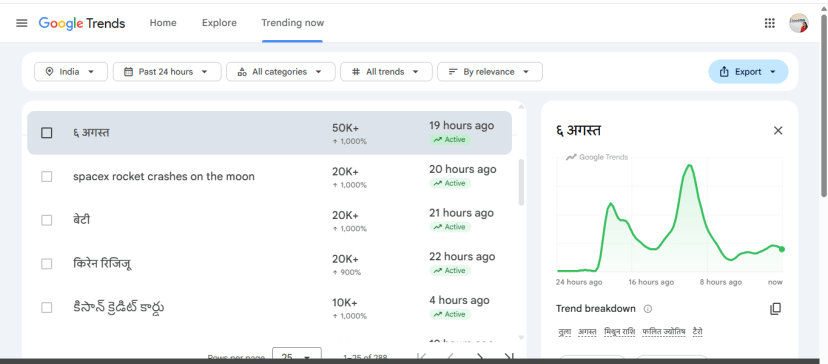Viewport: 828px width, 364px height.
Task: Open the account profile avatar
Action: click(798, 23)
